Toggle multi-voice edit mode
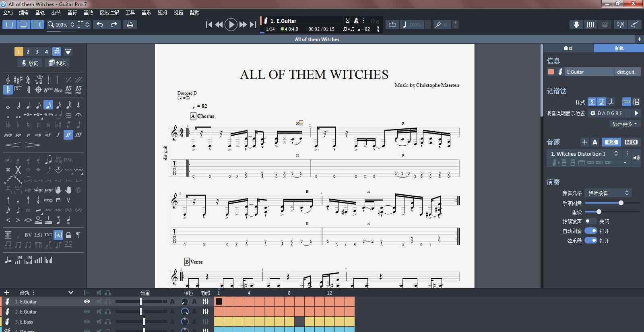This screenshot has width=644, height=332. tap(57, 52)
